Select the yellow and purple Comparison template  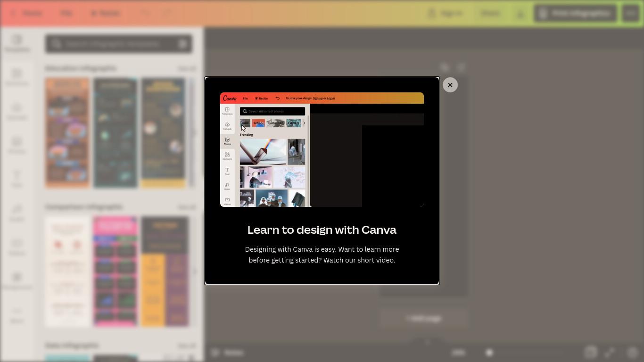coord(165,271)
